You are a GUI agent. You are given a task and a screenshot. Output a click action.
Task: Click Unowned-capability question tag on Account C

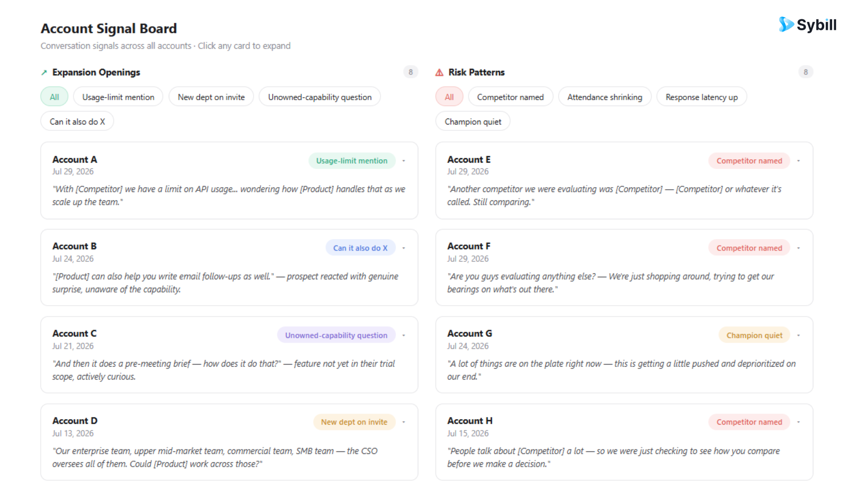pyautogui.click(x=336, y=335)
